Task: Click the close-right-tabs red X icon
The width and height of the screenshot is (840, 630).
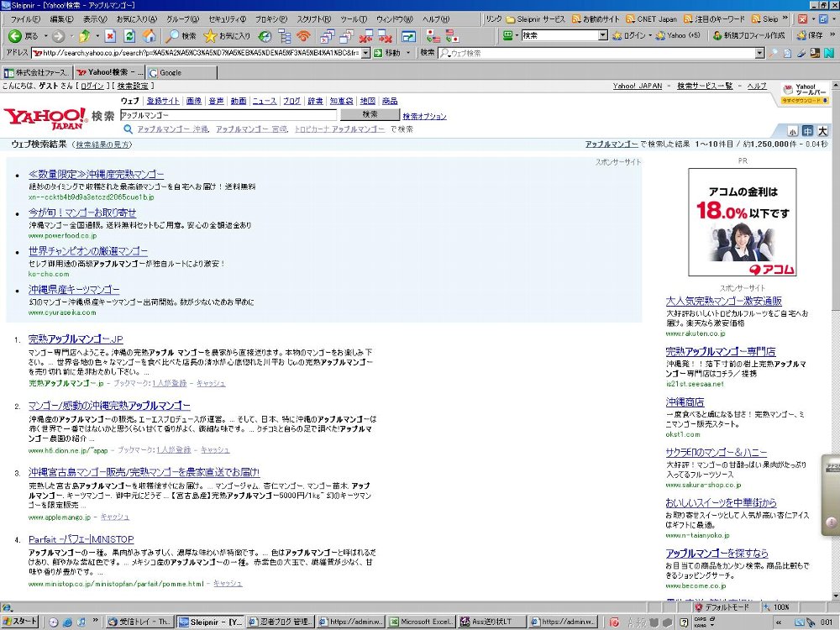Action: pyautogui.click(x=385, y=36)
